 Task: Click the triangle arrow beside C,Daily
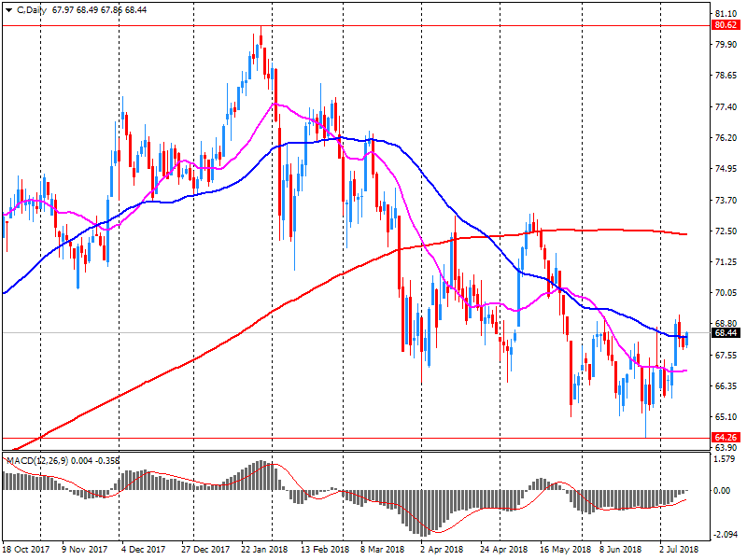[x=7, y=8]
